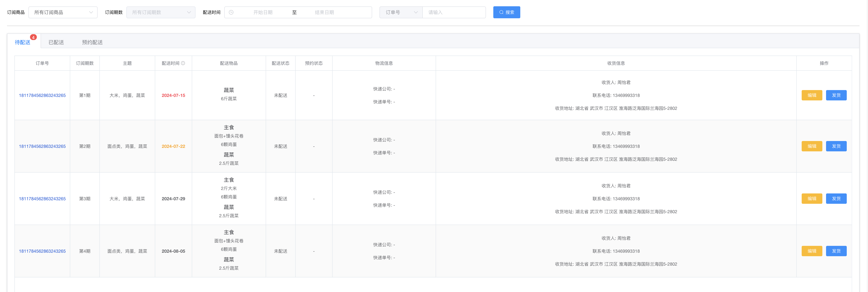
Task: Focus the 请输入 search text field
Action: (x=454, y=13)
